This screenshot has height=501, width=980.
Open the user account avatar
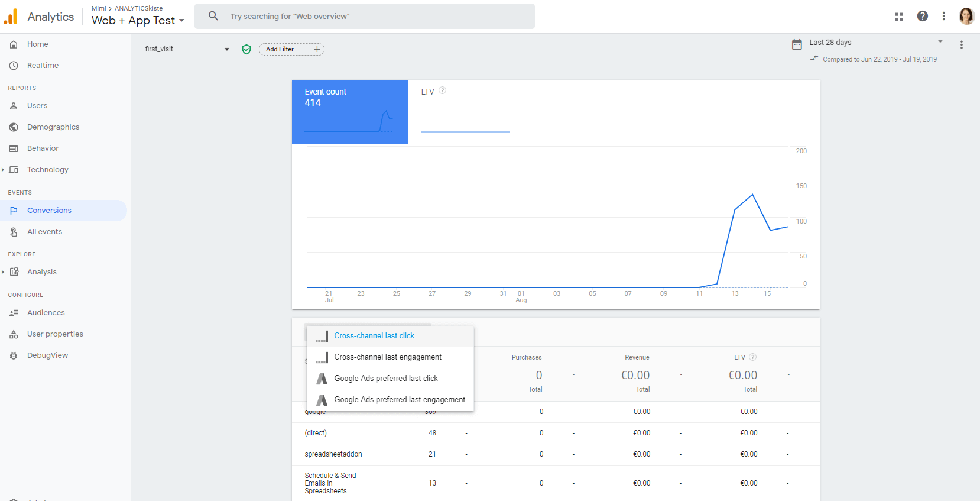pos(966,17)
